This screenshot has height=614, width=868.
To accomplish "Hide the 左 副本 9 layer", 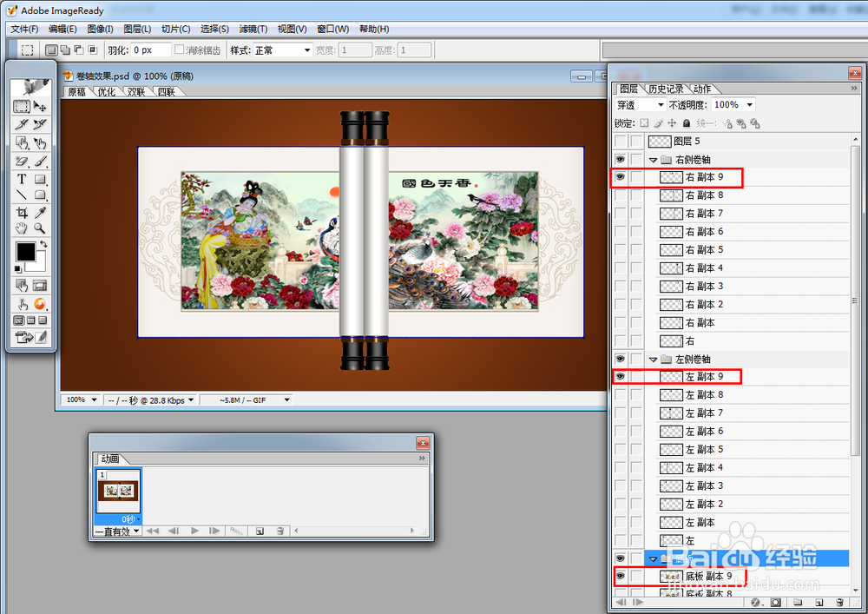I will (620, 377).
